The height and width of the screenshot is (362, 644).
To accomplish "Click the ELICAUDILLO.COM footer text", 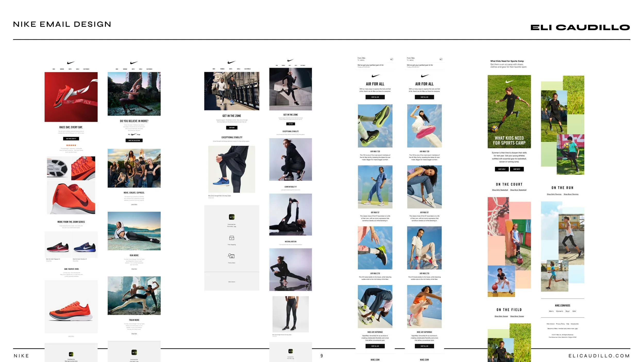I will [599, 356].
